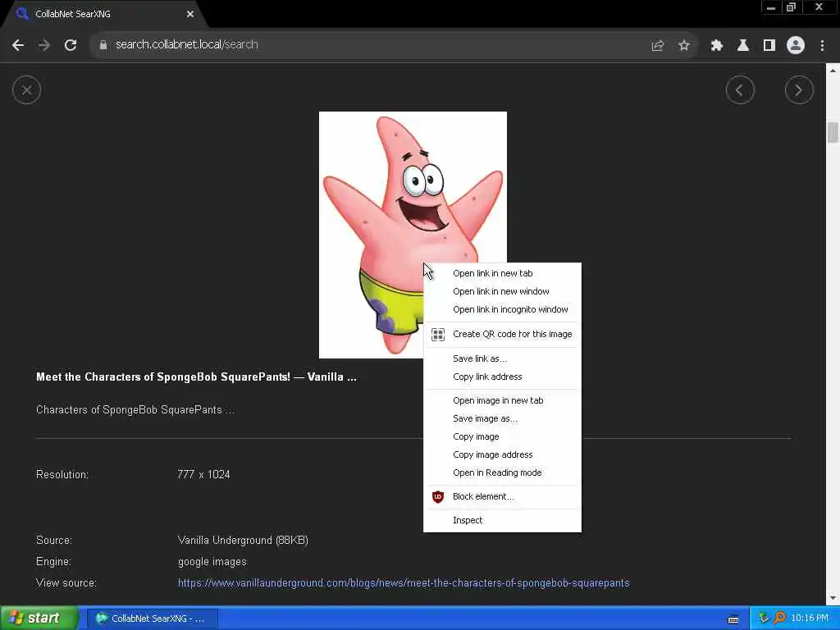Screen dimensions: 840x630
Task: Open the profile avatar menu
Action: coord(796,45)
